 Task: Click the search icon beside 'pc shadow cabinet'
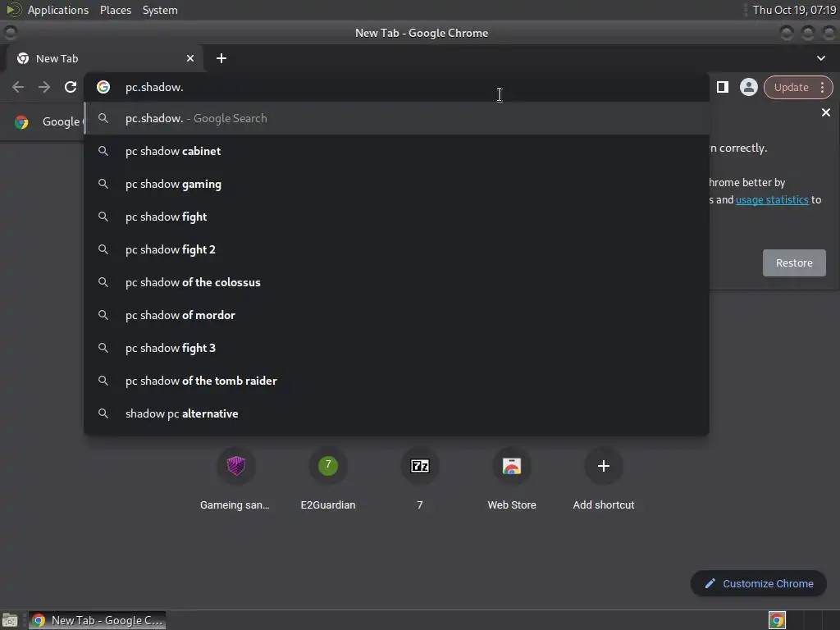click(103, 151)
